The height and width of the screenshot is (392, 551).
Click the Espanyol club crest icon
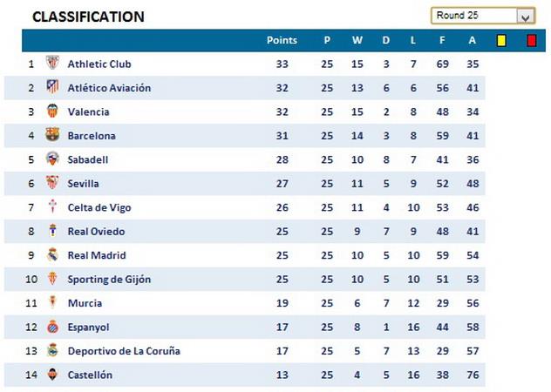click(52, 327)
